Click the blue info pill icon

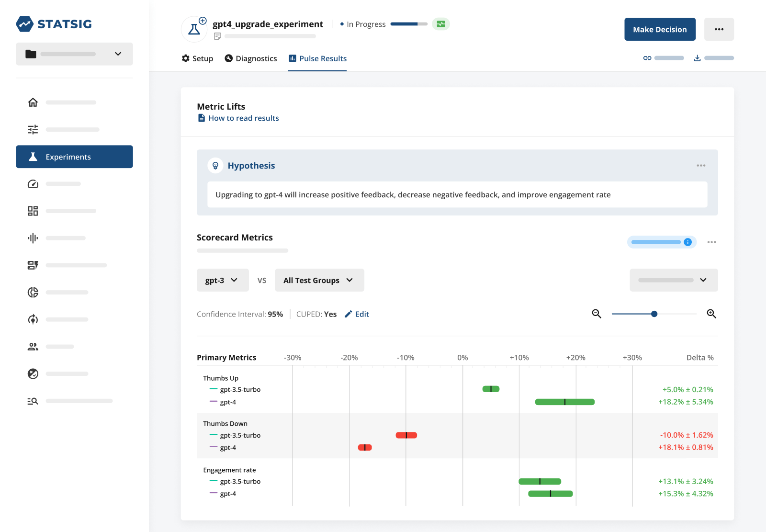687,242
